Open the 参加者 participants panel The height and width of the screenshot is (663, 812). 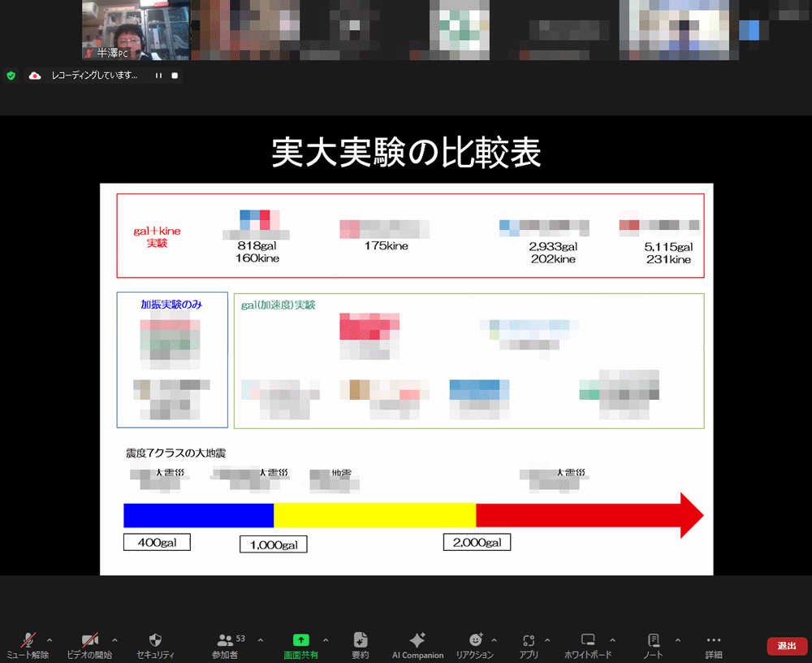pos(227,644)
